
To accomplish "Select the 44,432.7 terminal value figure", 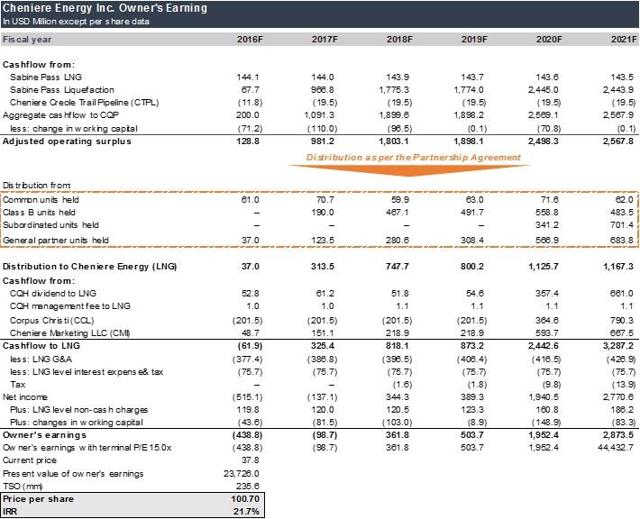I will click(x=616, y=448).
